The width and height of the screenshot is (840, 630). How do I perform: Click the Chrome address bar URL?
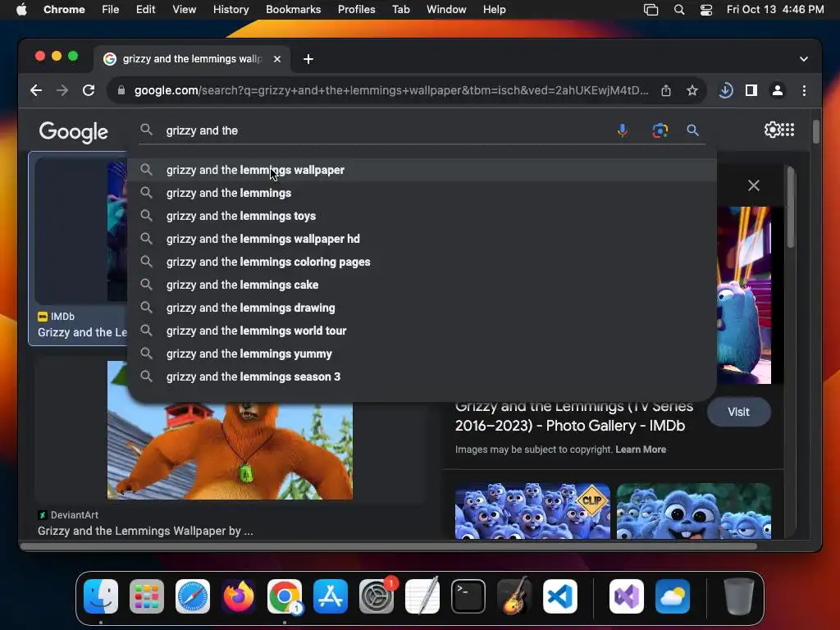391,90
